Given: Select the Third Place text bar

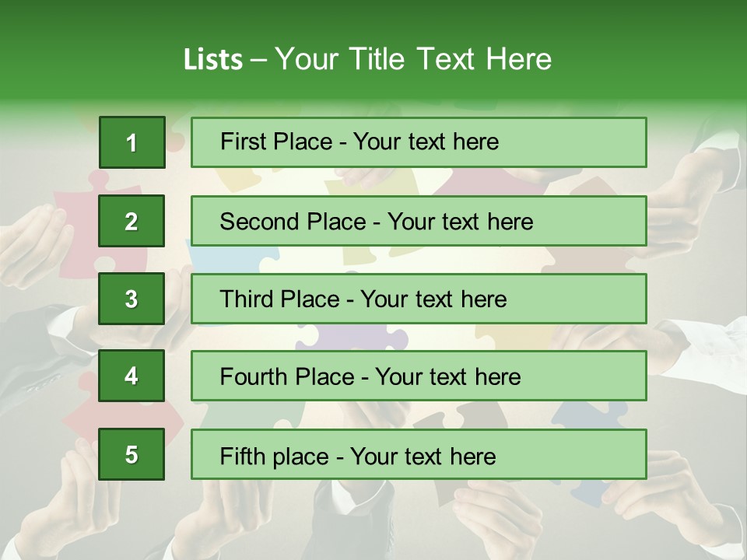Looking at the screenshot, I should coord(419,299).
